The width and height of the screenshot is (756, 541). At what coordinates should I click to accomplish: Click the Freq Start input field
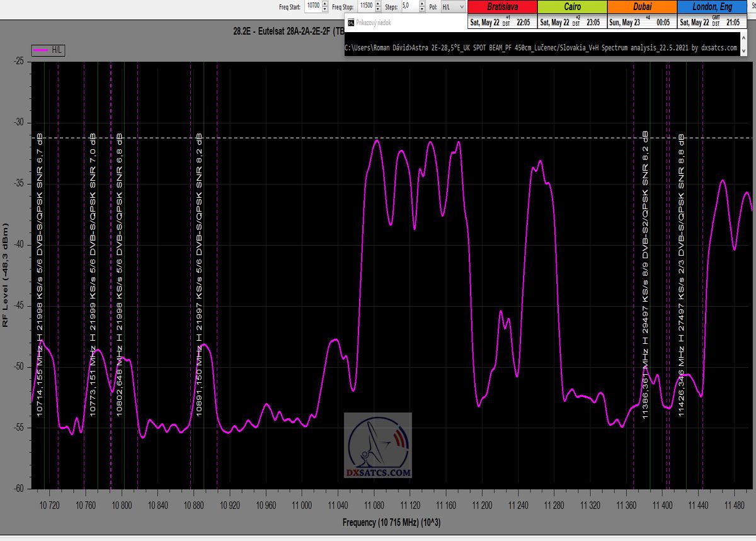click(x=312, y=6)
